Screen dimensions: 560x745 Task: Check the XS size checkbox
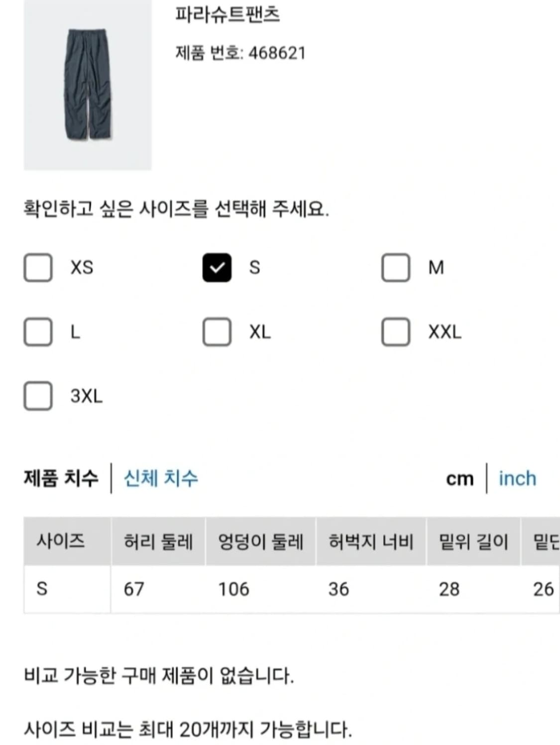pos(38,268)
